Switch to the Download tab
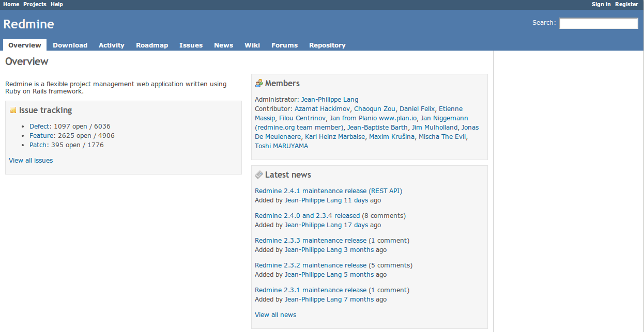 click(x=70, y=45)
